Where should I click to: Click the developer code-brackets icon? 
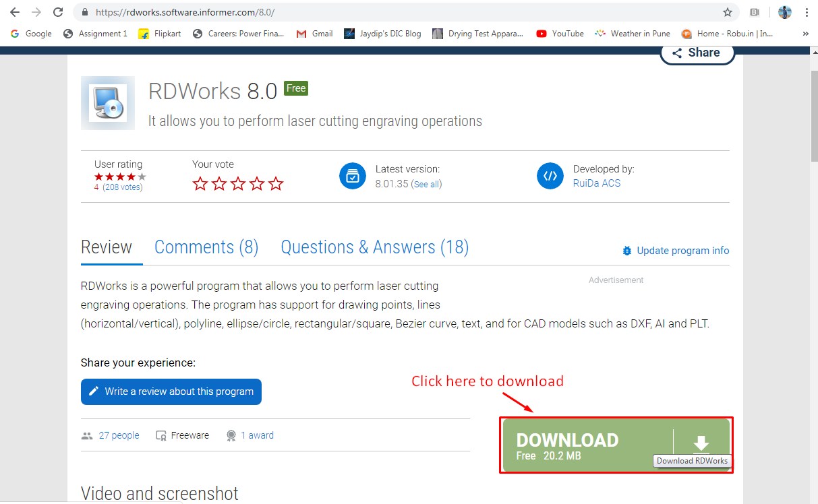tap(550, 176)
